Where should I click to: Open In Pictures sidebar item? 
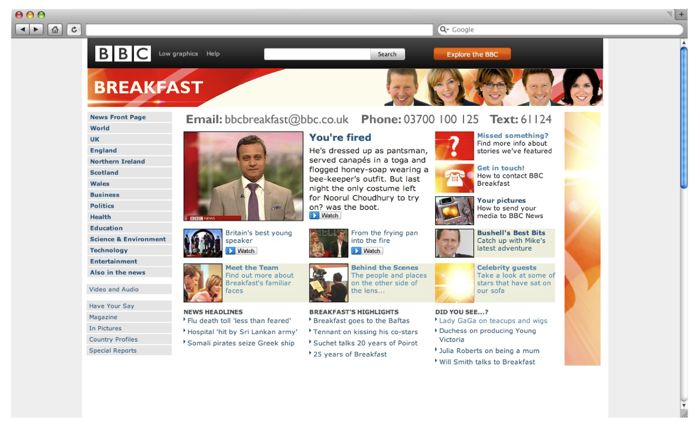click(129, 329)
